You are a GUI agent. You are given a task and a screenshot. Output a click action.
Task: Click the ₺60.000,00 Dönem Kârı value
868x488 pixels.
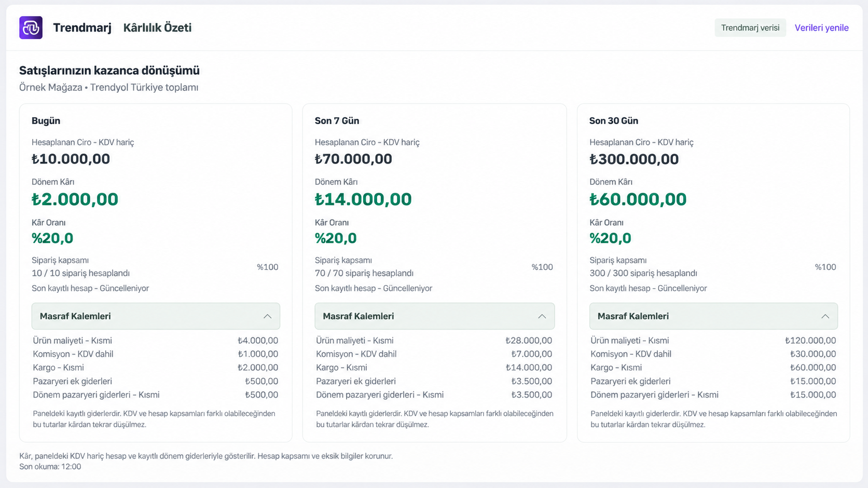(638, 199)
